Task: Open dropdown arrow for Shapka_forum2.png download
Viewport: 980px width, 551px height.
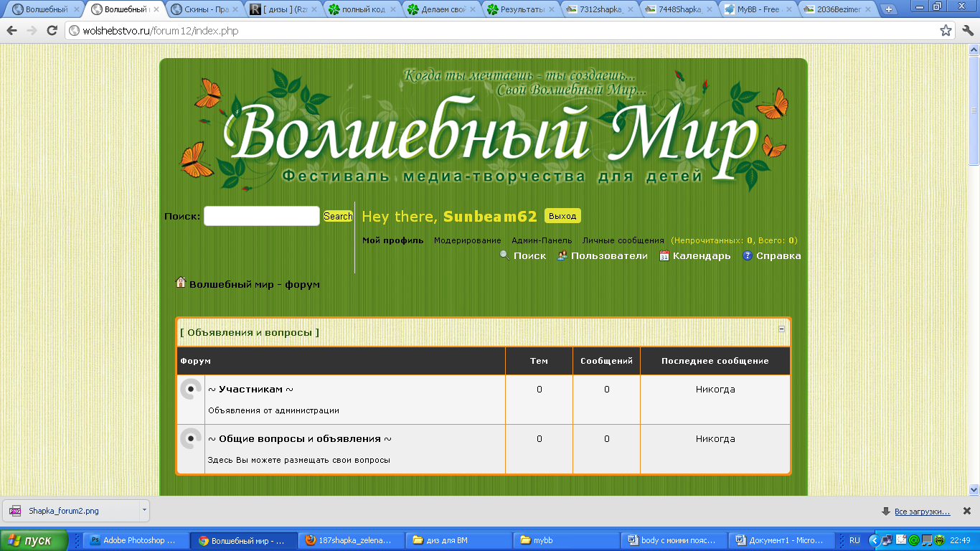Action: 143,510
